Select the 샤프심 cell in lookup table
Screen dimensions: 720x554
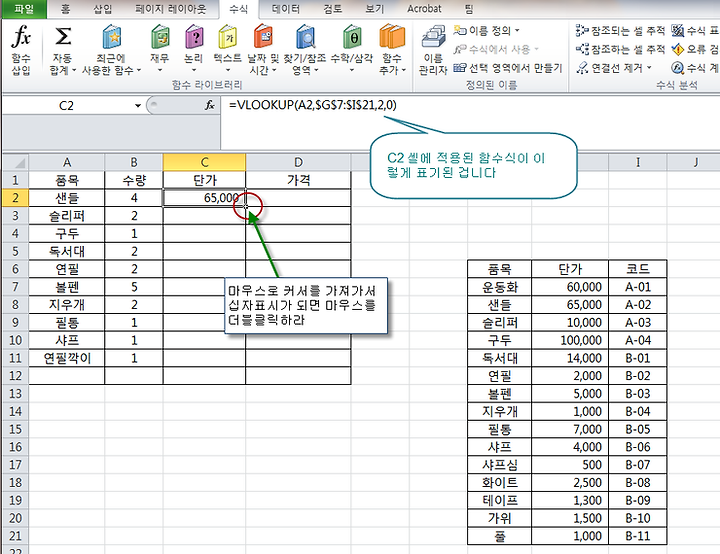[500, 465]
